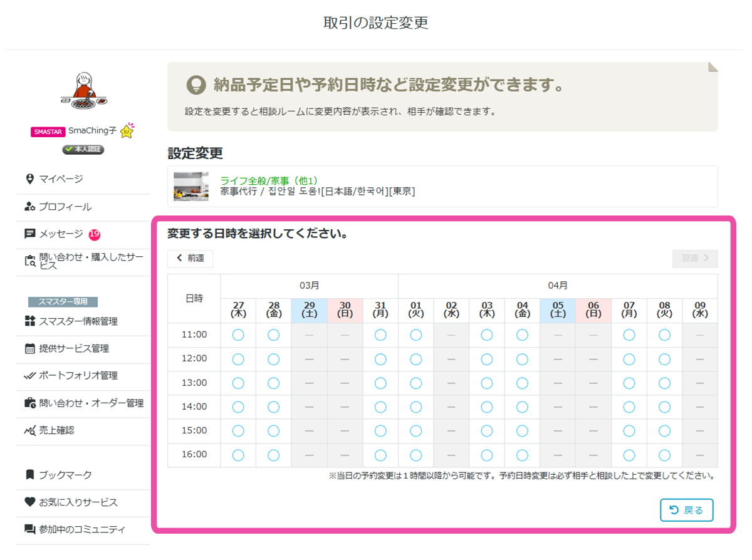Image resolution: width=752 pixels, height=560 pixels.
Task: Click the disabled 翌週 next week button
Action: coord(694,258)
